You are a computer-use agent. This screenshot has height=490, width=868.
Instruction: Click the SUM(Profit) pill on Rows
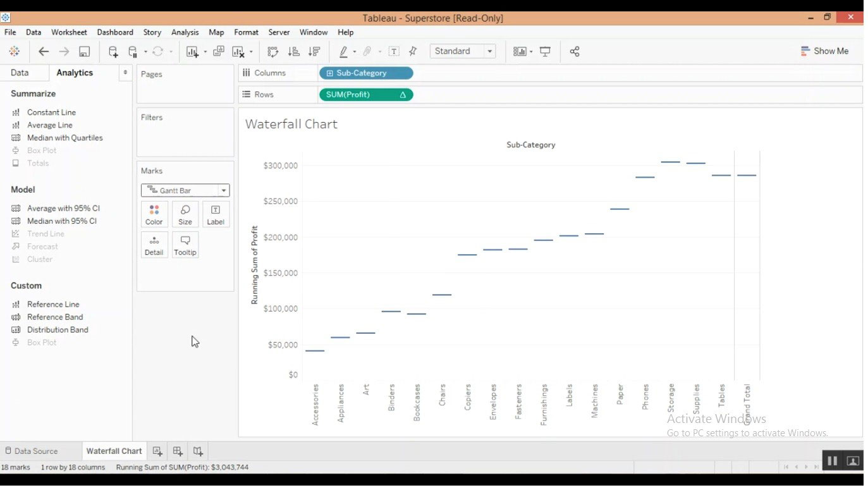[x=366, y=95]
